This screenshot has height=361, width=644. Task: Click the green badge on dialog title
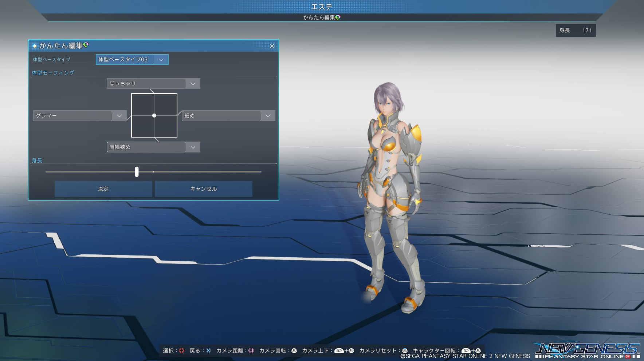86,45
